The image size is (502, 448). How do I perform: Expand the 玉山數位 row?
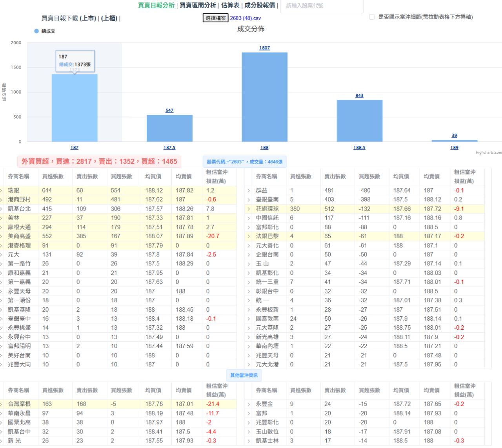249,432
